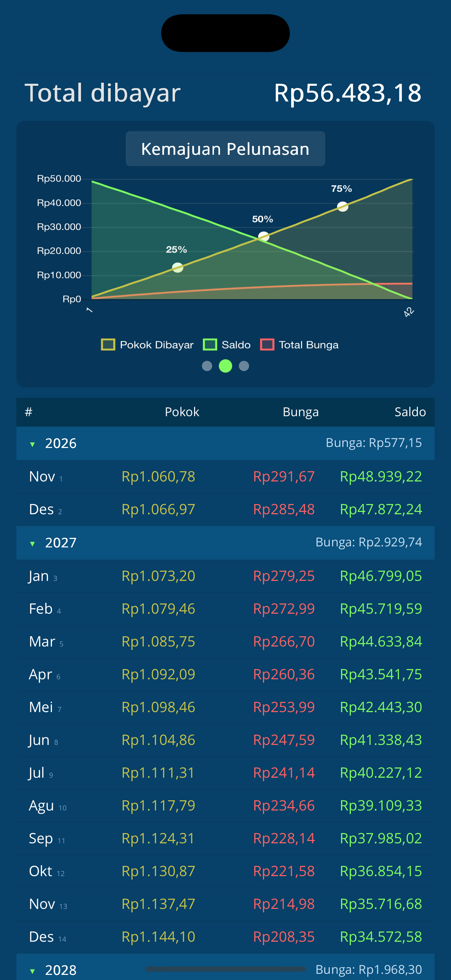Image resolution: width=451 pixels, height=980 pixels.
Task: Tap the # column header
Action: [x=28, y=412]
